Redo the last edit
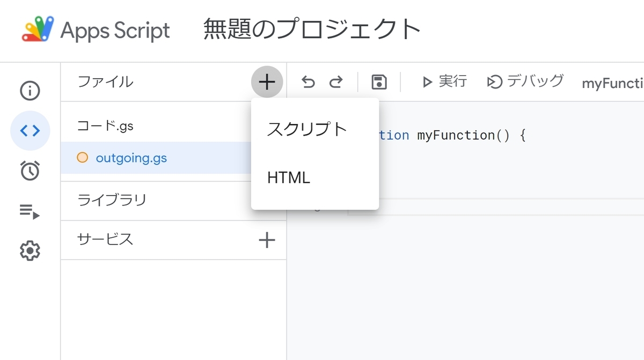Viewport: 644px width, 360px height. (x=336, y=81)
